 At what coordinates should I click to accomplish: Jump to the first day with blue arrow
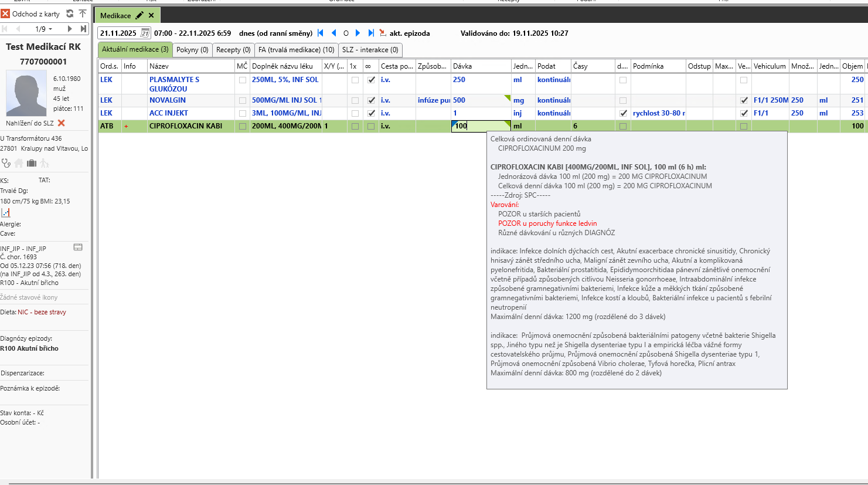click(x=321, y=33)
